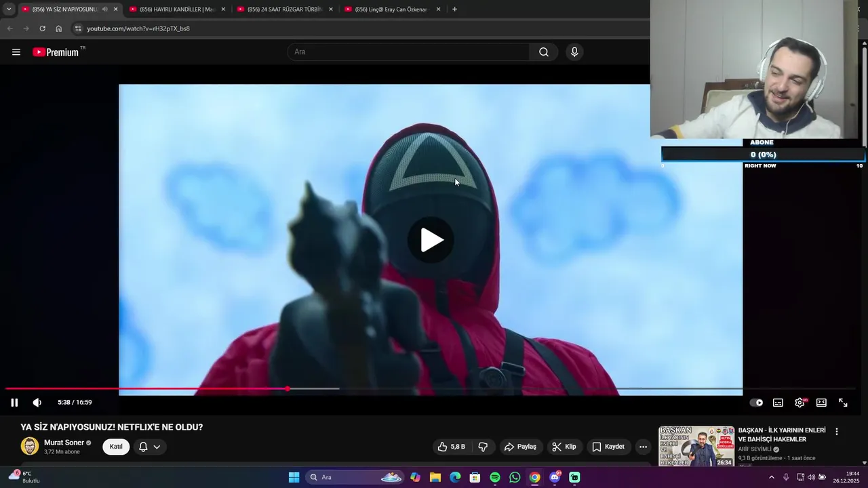This screenshot has height=488, width=868.
Task: Reload the page with the refresh icon
Action: [x=42, y=28]
